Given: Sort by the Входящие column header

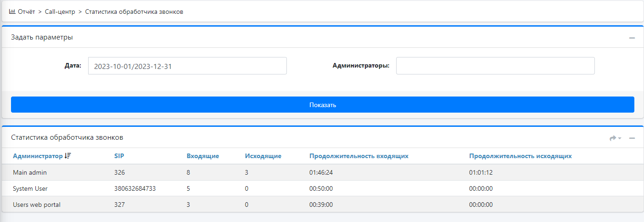Looking at the screenshot, I should click(x=202, y=156).
